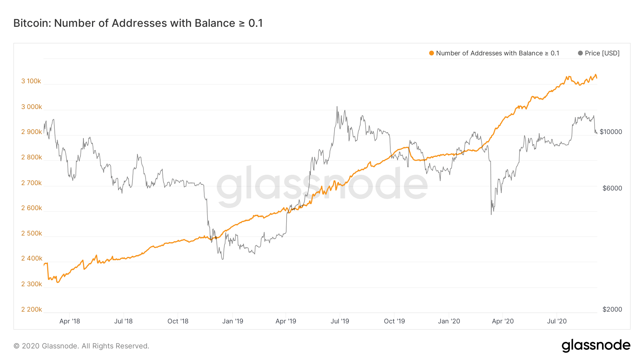
Task: Click the Jul '18 x-axis label
Action: click(x=123, y=321)
